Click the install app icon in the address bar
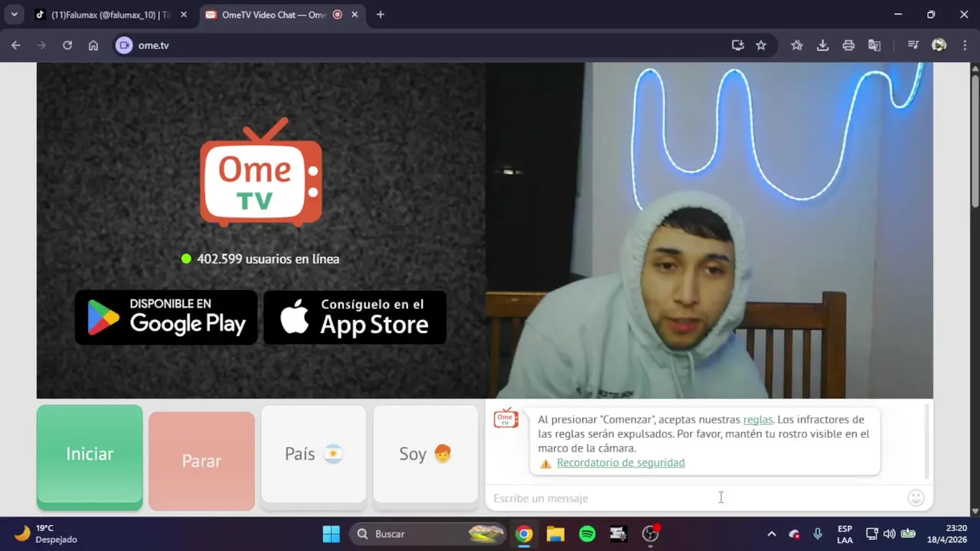Image resolution: width=980 pixels, height=551 pixels. [738, 45]
